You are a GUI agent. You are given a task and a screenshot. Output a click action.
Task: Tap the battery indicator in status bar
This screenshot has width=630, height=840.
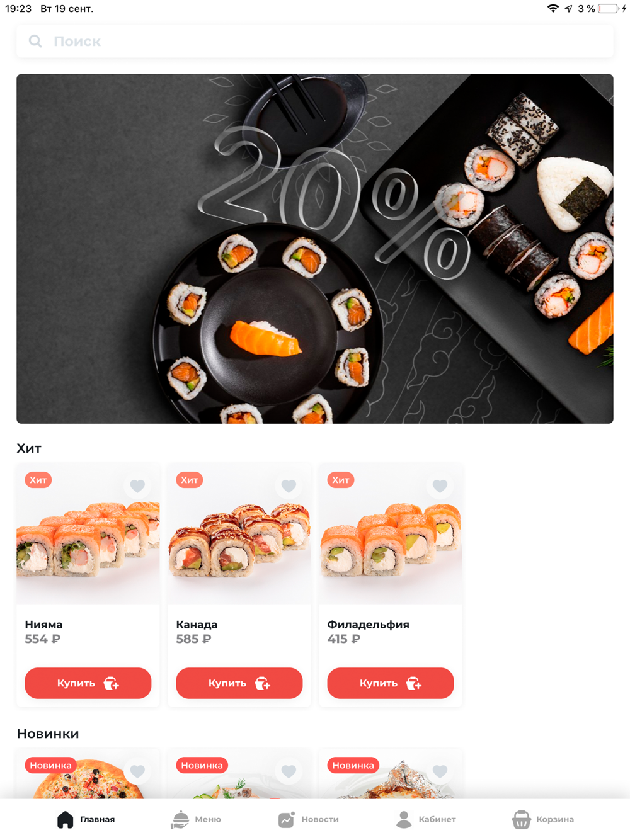click(609, 9)
